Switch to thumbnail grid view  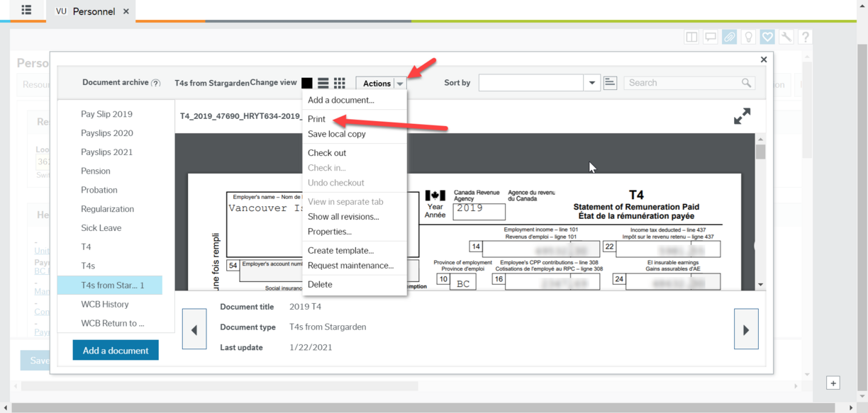coord(340,82)
